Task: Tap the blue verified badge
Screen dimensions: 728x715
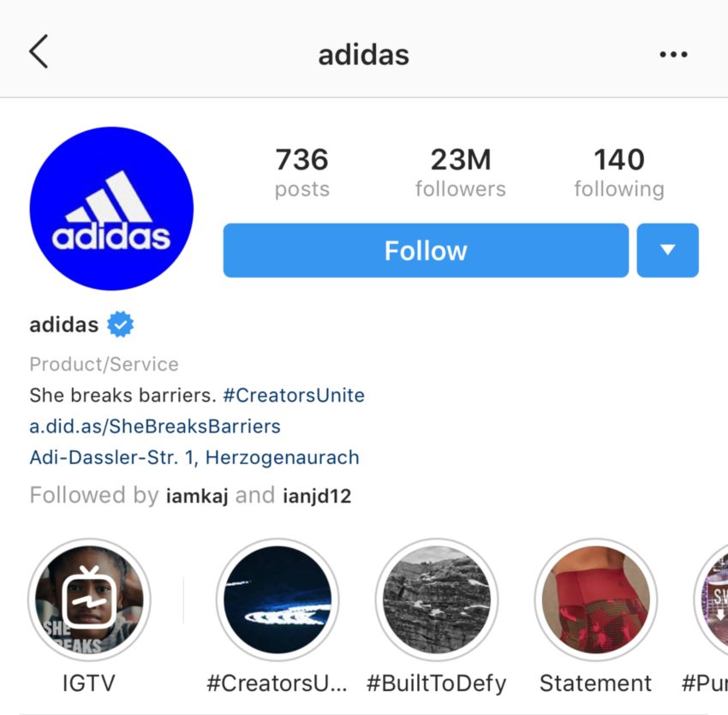Action: click(x=121, y=325)
